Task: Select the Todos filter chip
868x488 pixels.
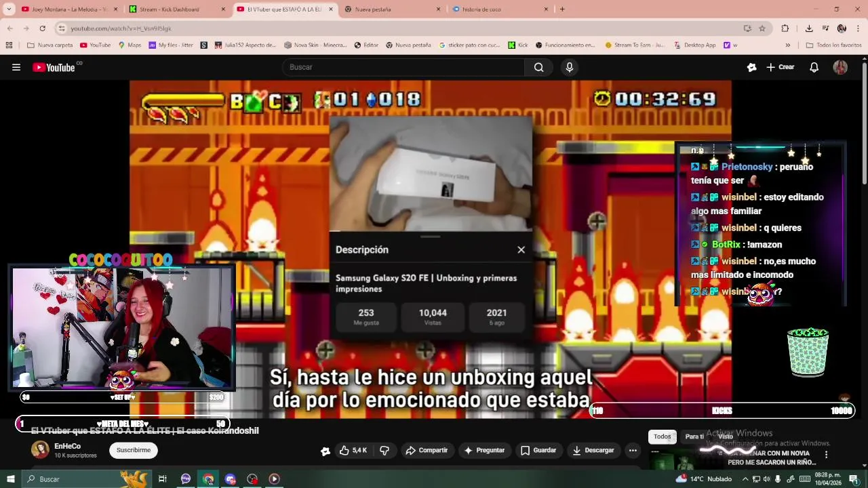Action: [663, 436]
